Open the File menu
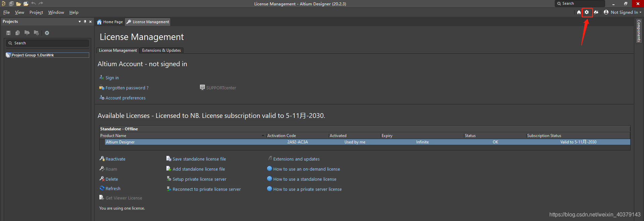This screenshot has height=221, width=644. pos(6,12)
